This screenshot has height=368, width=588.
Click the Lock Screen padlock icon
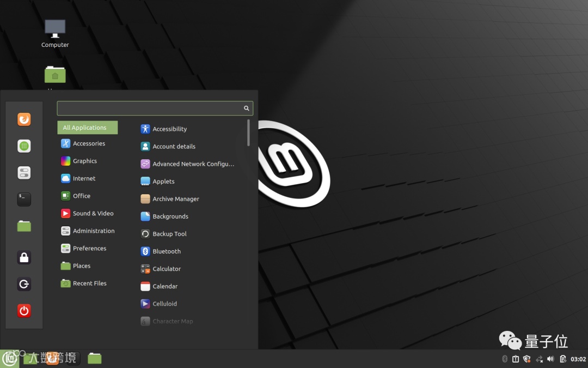click(24, 257)
